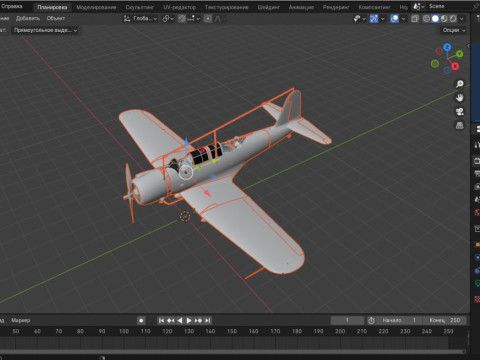
Task: Expand overlays options dropdown arrow
Action: coord(403,19)
